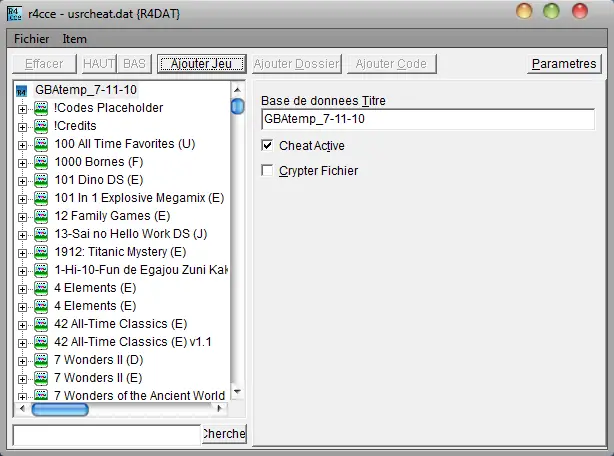Viewport: 614px width, 456px height.
Task: Click the green maximize window button
Action: (551, 11)
